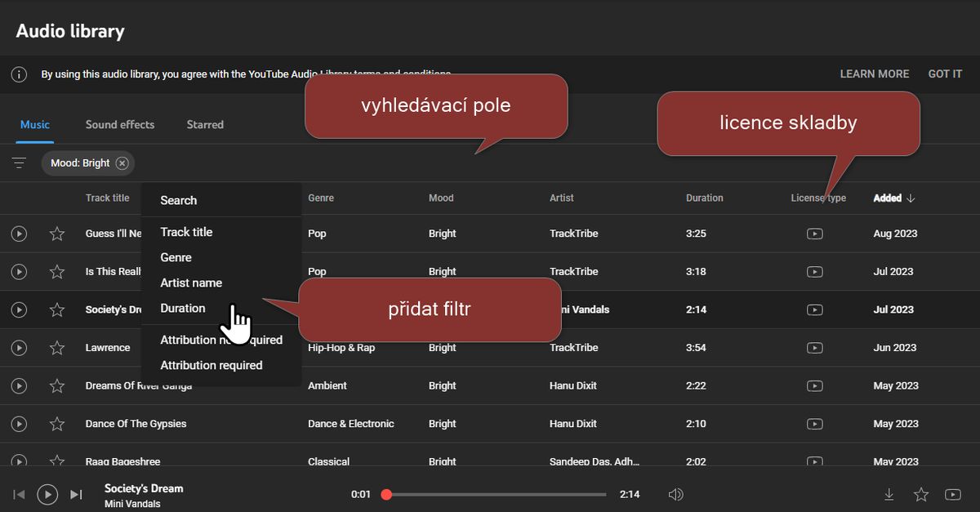The image size is (980, 512).
Task: Select Attribution not required filter option
Action: [221, 340]
